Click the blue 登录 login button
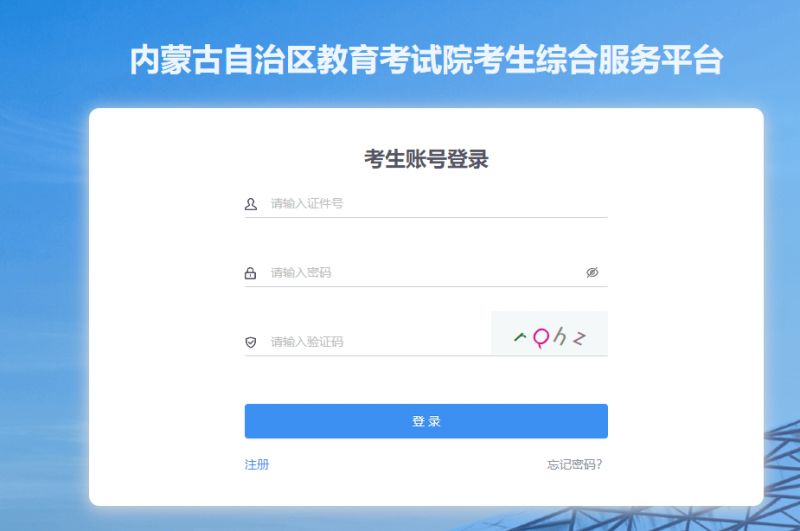 (x=426, y=421)
